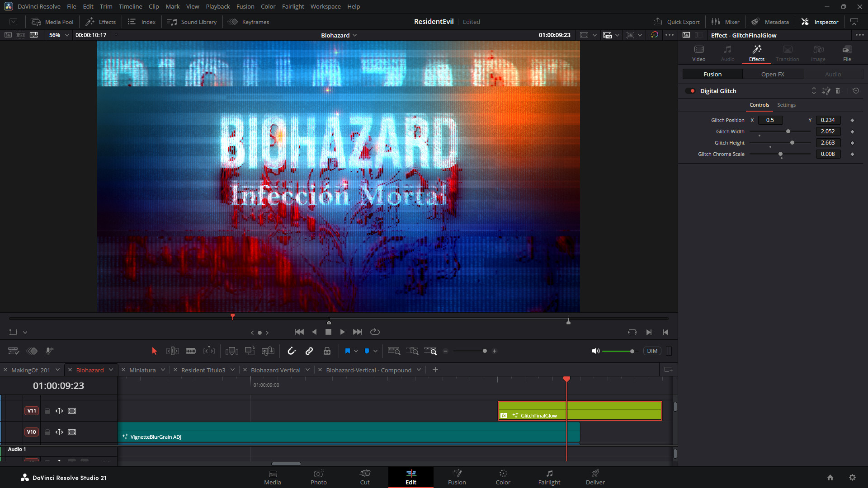The width and height of the screenshot is (868, 488).
Task: Add a new timeline tab with plus
Action: pos(435,370)
